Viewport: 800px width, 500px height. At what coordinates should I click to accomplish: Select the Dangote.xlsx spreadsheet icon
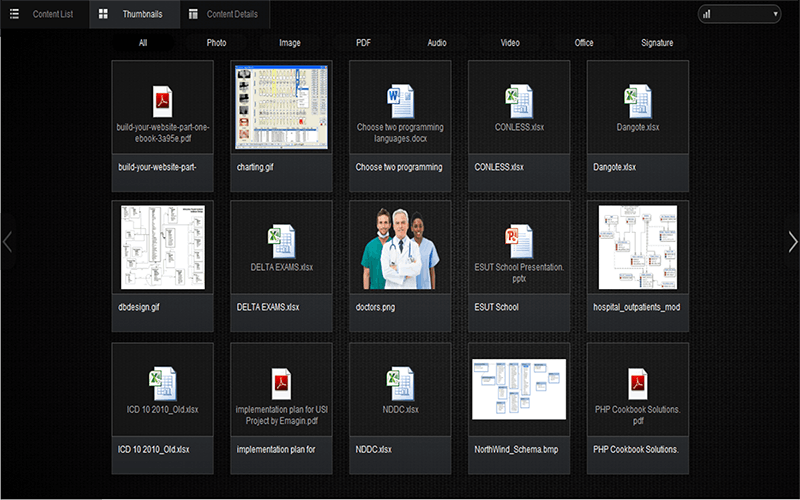(x=637, y=100)
